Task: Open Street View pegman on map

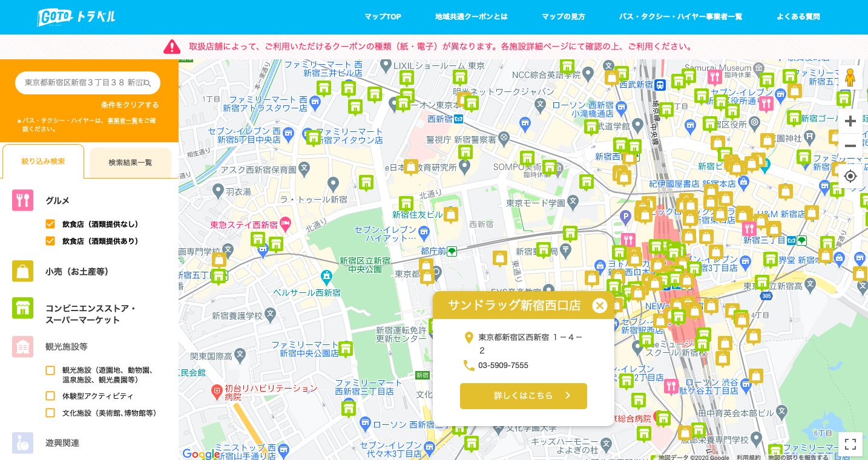Action: (x=850, y=78)
